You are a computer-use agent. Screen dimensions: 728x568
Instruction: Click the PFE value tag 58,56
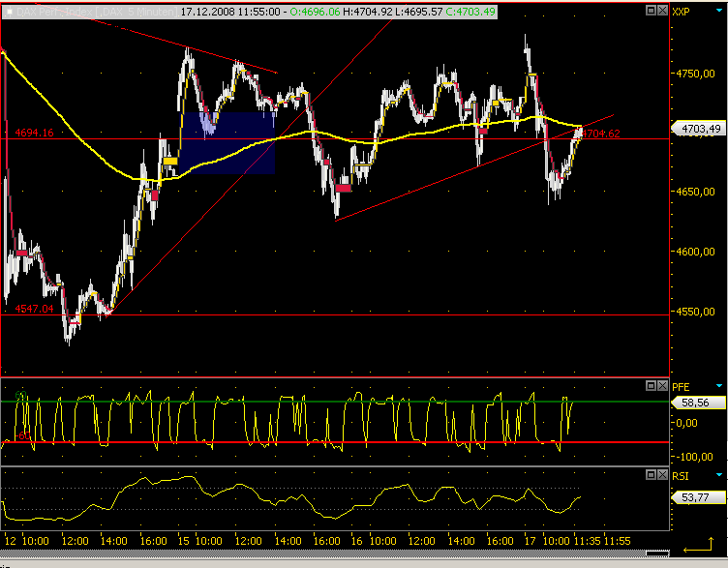(x=699, y=403)
